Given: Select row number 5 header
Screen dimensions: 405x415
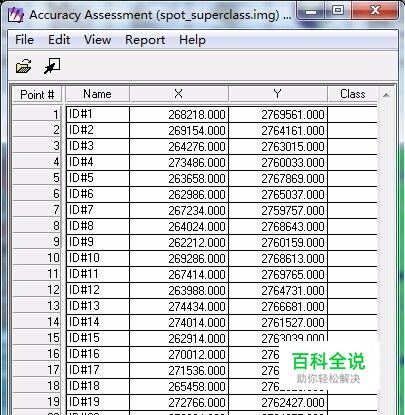Looking at the screenshot, I should tap(37, 178).
